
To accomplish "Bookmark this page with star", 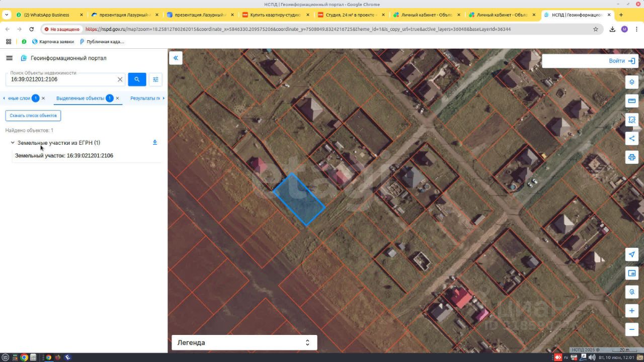I will pos(596,29).
